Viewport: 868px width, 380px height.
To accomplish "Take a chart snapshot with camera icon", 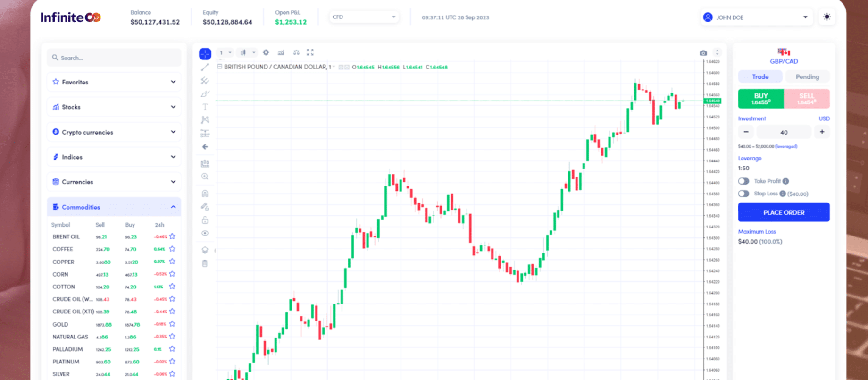I will (x=703, y=53).
